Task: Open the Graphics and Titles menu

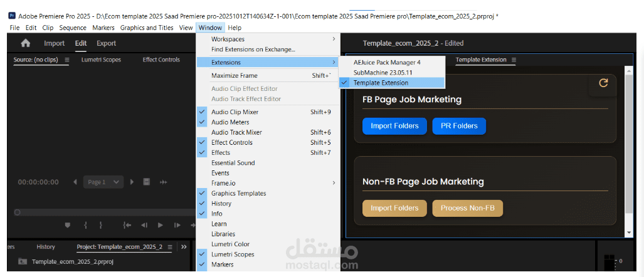Action: [147, 28]
